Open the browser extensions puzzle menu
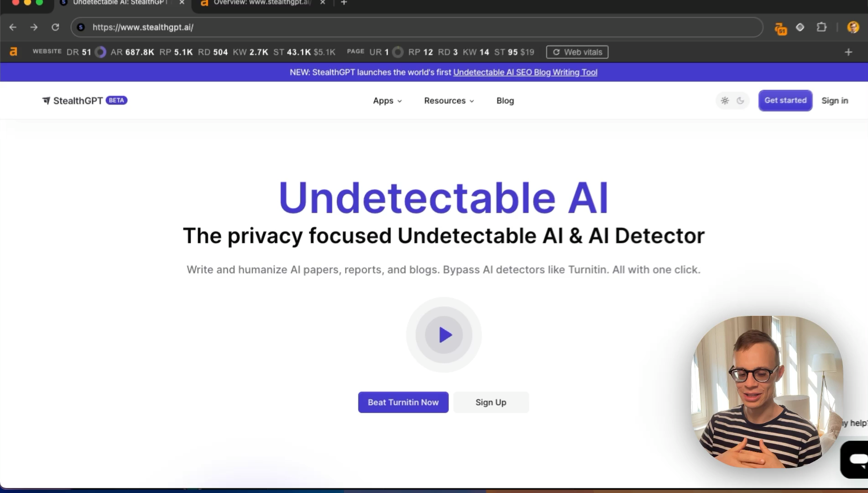Image resolution: width=868 pixels, height=493 pixels. 821,27
